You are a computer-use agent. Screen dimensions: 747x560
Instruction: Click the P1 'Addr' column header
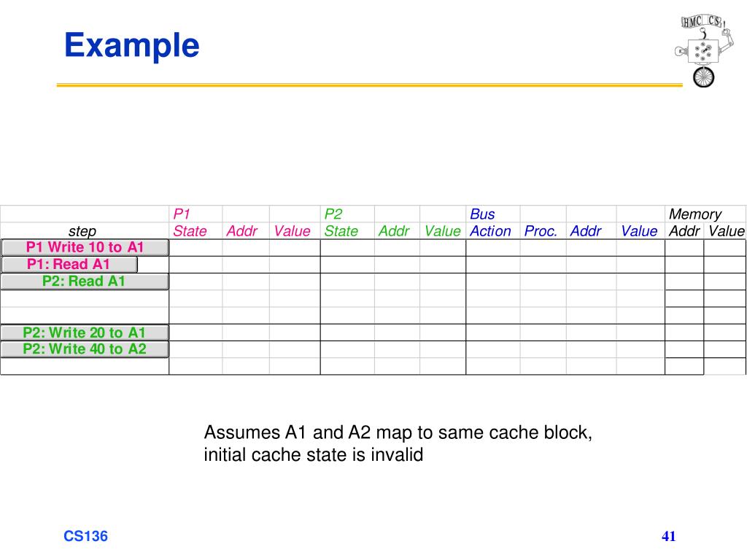coord(242,231)
